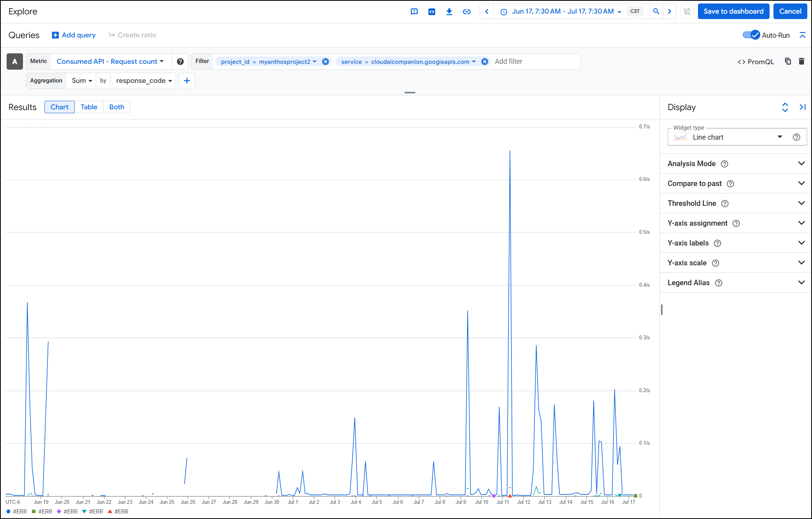Go to next time range arrow

670,12
